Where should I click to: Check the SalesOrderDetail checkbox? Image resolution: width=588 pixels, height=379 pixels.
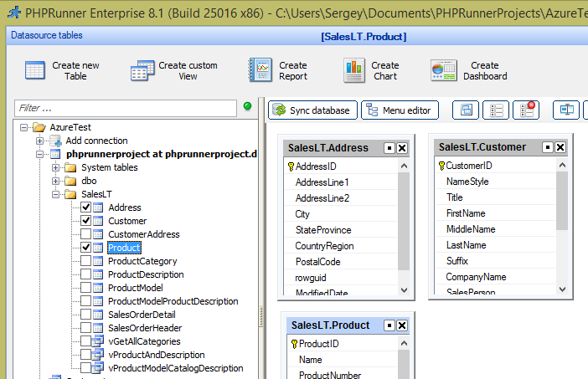click(86, 315)
